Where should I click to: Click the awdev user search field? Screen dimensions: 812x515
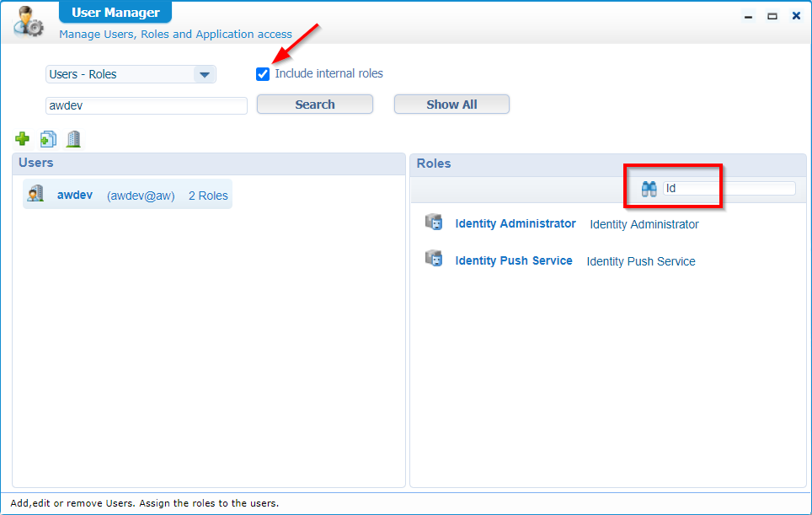click(147, 105)
